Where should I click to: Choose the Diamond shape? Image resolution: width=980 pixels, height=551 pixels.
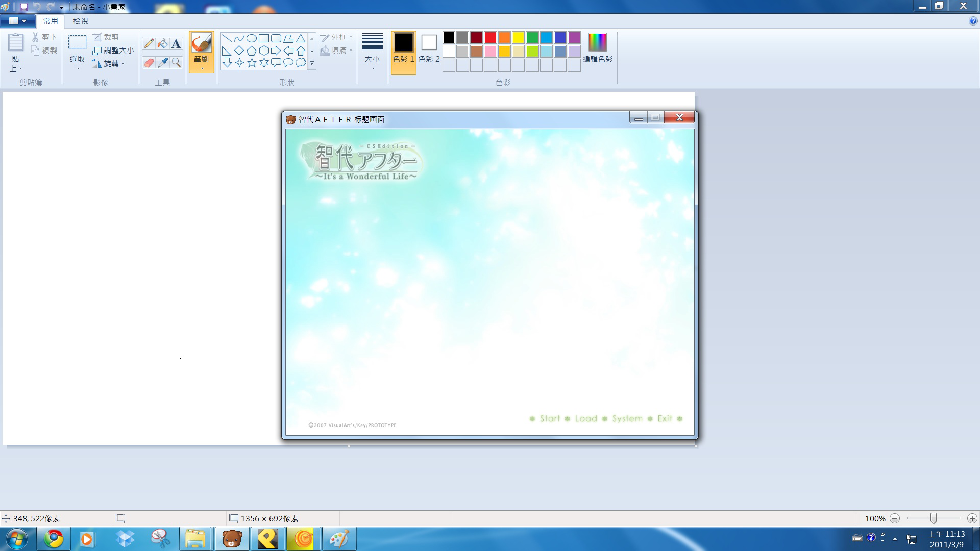point(239,51)
